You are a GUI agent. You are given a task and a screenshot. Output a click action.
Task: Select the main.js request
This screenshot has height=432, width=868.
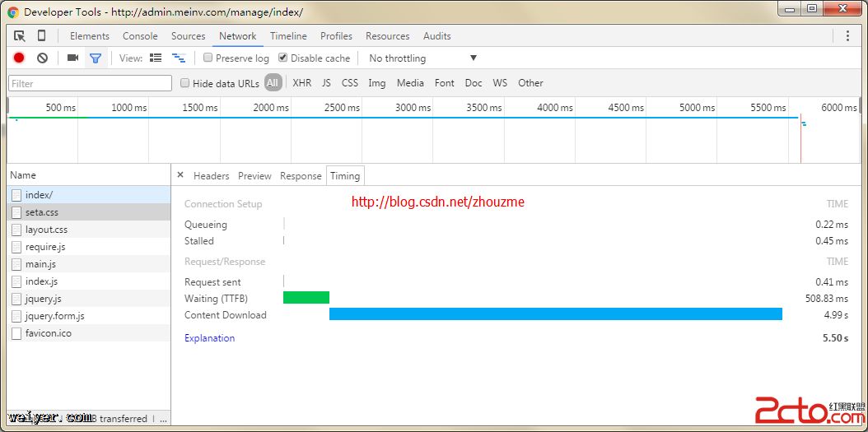coord(89,264)
